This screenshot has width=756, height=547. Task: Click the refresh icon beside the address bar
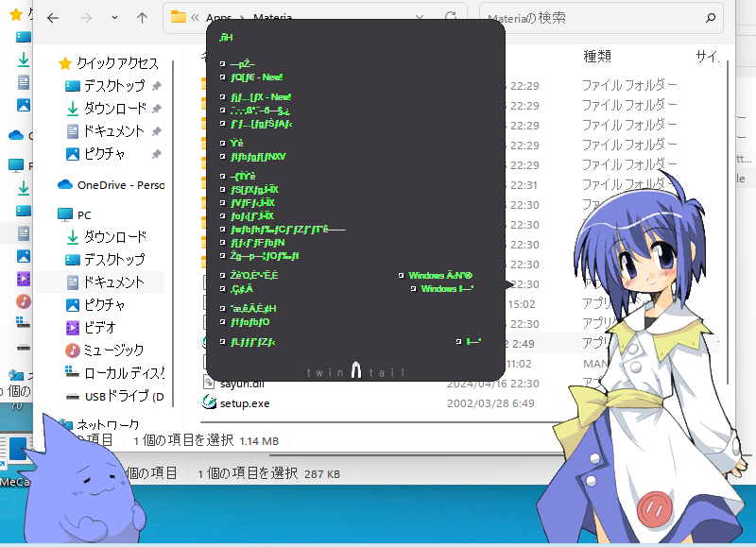[x=451, y=17]
